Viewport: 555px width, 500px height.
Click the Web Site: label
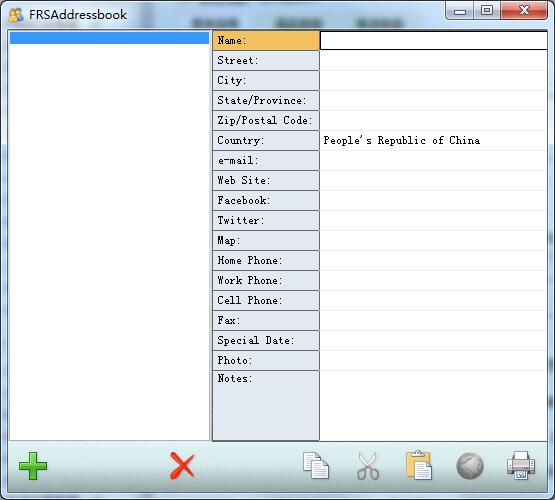tap(266, 180)
